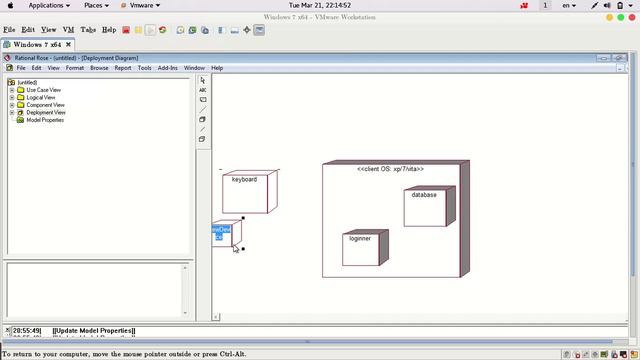The width and height of the screenshot is (640, 360).
Task: Select the Selection arrow tool in toolbox
Action: pyautogui.click(x=203, y=80)
